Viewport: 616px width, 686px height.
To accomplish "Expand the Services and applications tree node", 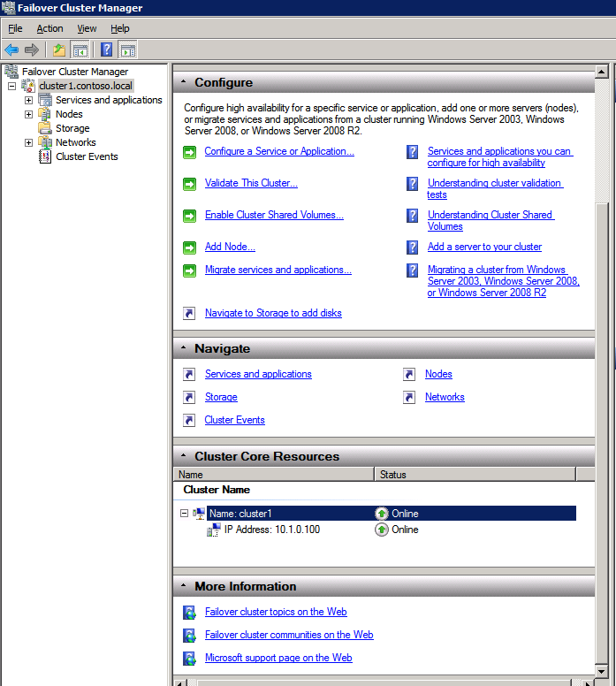I will coord(28,100).
